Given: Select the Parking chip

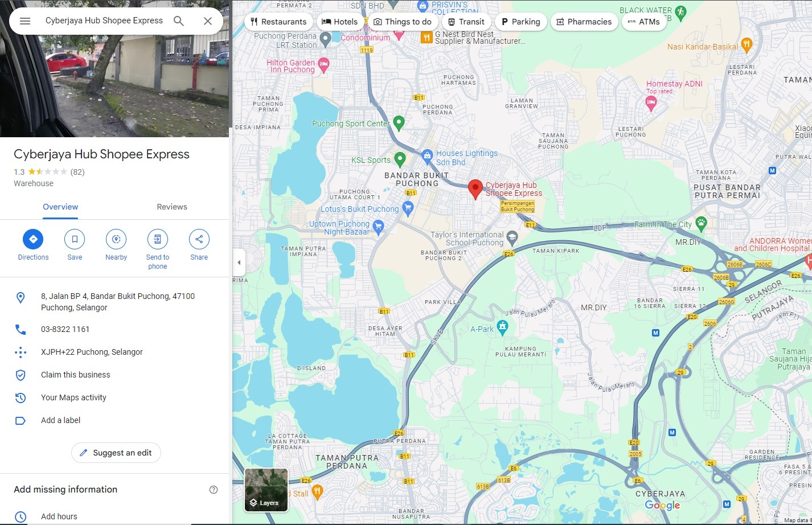Looking at the screenshot, I should pyautogui.click(x=520, y=22).
